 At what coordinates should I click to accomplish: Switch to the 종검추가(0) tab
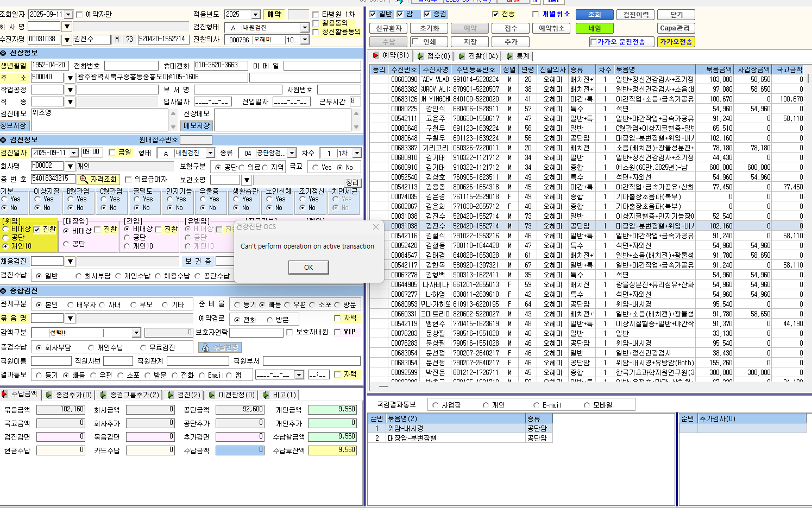pos(70,395)
